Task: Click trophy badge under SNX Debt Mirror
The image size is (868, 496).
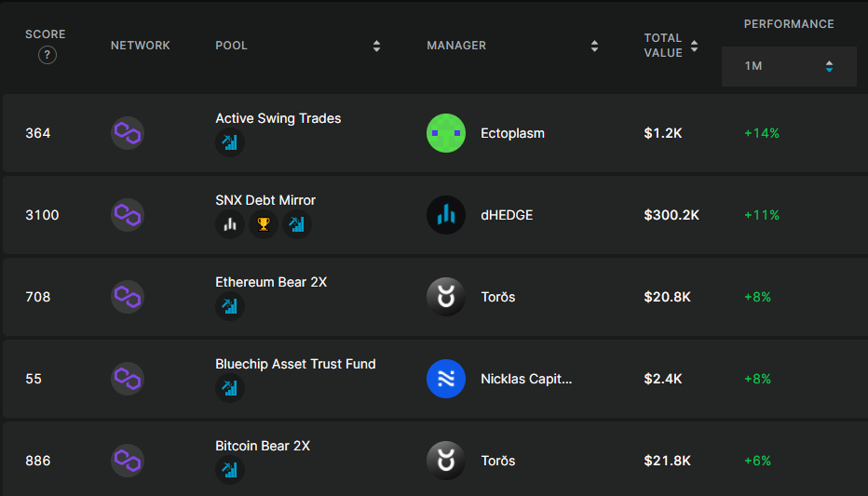Action: [x=264, y=224]
